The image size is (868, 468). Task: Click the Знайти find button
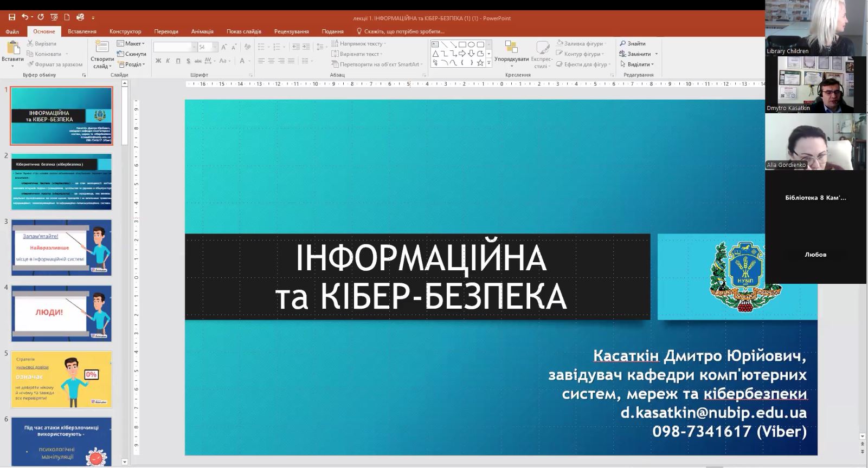(633, 43)
